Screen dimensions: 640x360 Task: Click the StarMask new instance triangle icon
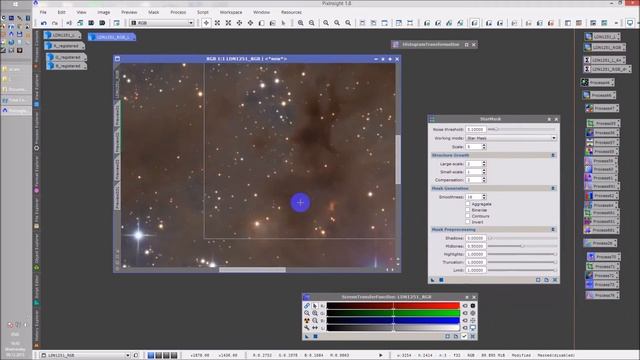[x=433, y=280]
